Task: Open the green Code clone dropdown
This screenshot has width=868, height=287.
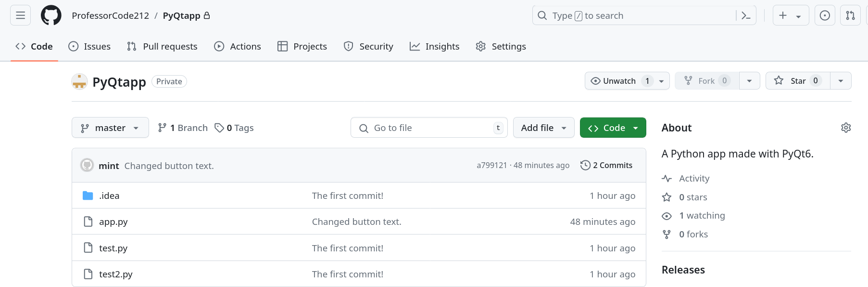Action: pyautogui.click(x=613, y=128)
